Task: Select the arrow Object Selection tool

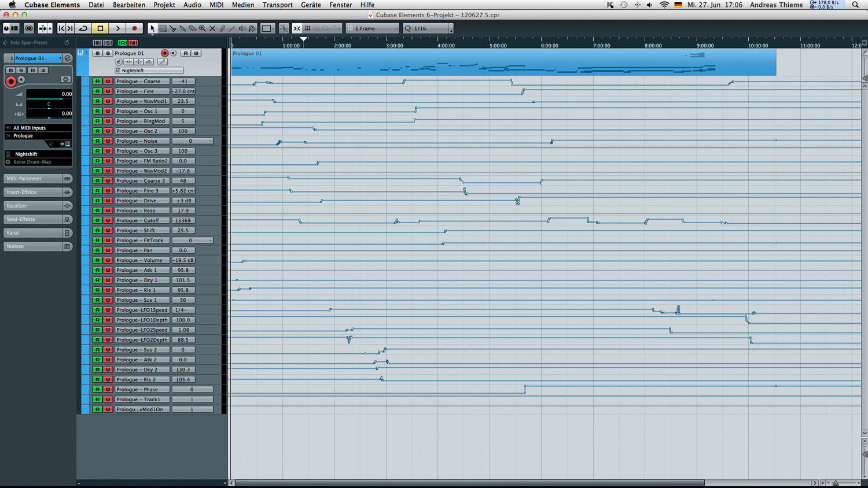Action: click(x=152, y=28)
